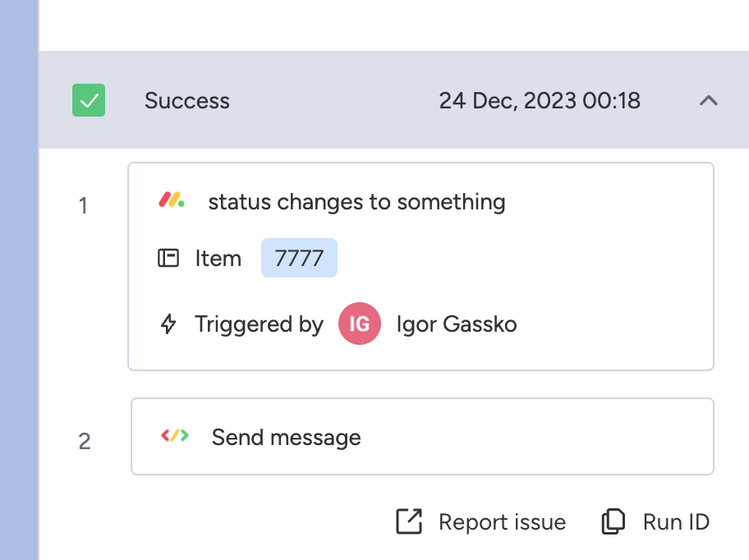Screen dimensions: 749x560
Task: Click the Report issue link text
Action: [502, 521]
